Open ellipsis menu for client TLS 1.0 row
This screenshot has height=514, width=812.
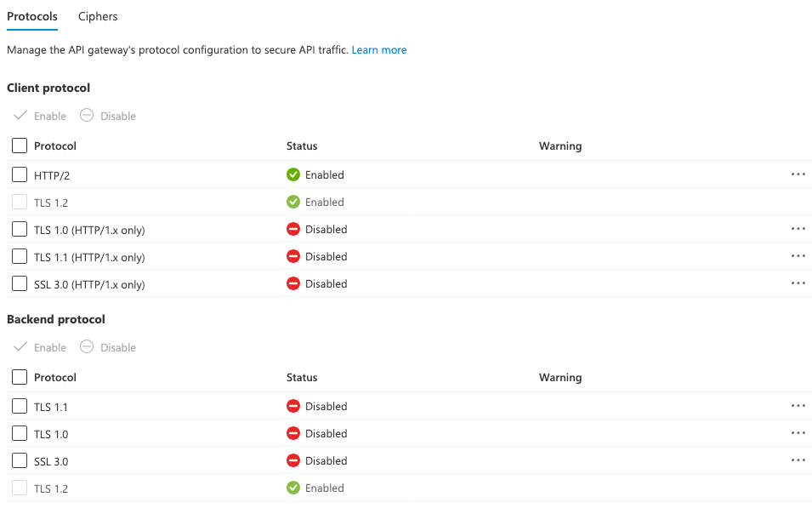tap(798, 229)
